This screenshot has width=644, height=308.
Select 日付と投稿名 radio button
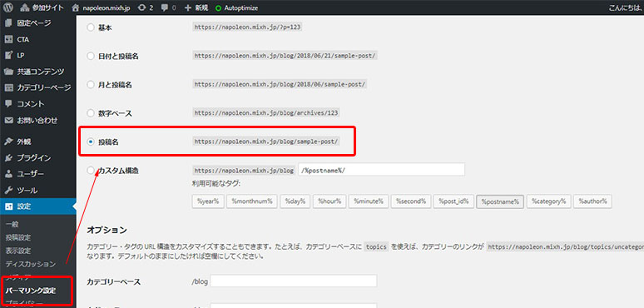pyautogui.click(x=91, y=56)
